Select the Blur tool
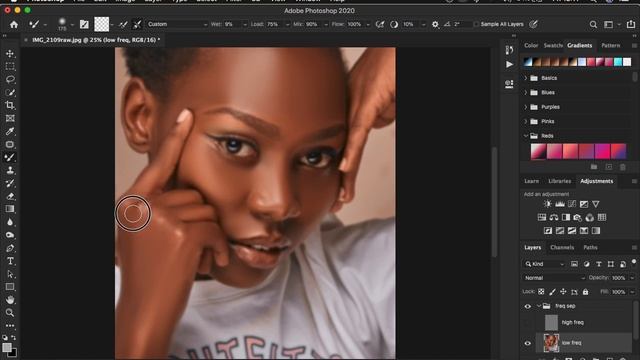The image size is (640, 360). tap(10, 222)
